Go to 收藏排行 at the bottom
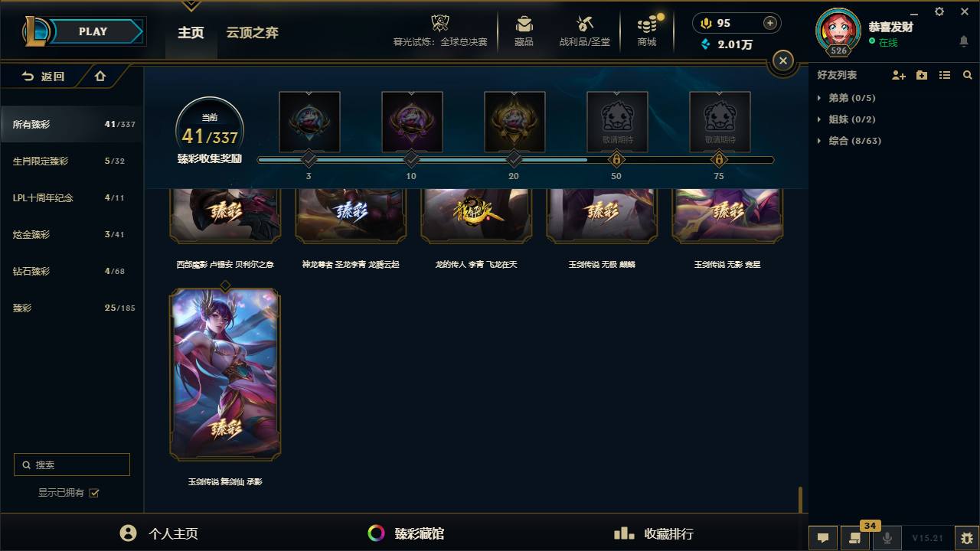This screenshot has width=980, height=551. pyautogui.click(x=655, y=533)
